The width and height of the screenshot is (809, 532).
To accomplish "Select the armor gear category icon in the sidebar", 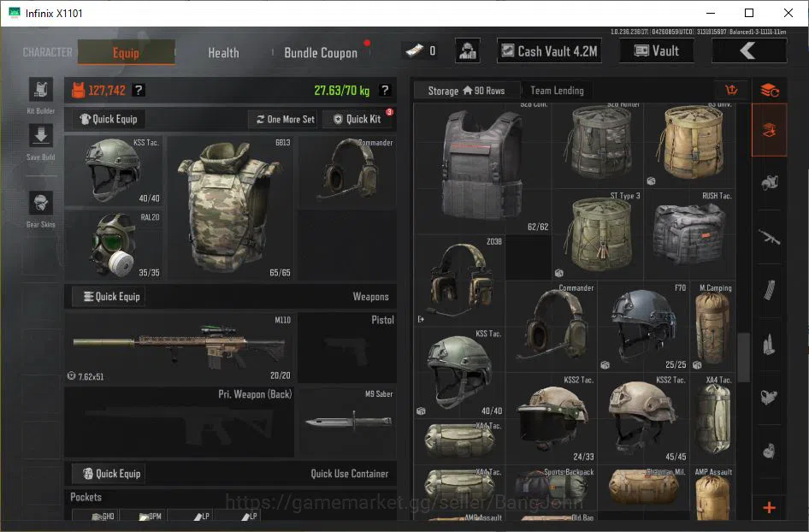I will [770, 183].
